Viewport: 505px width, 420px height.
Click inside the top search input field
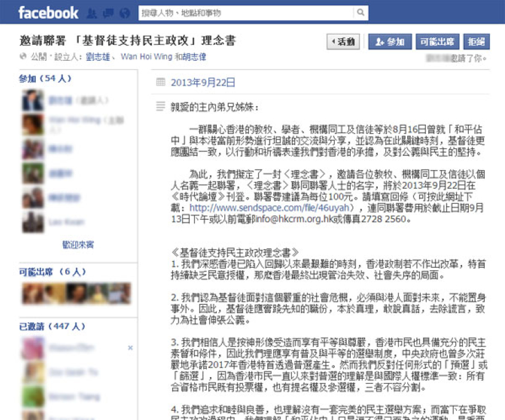(233, 11)
